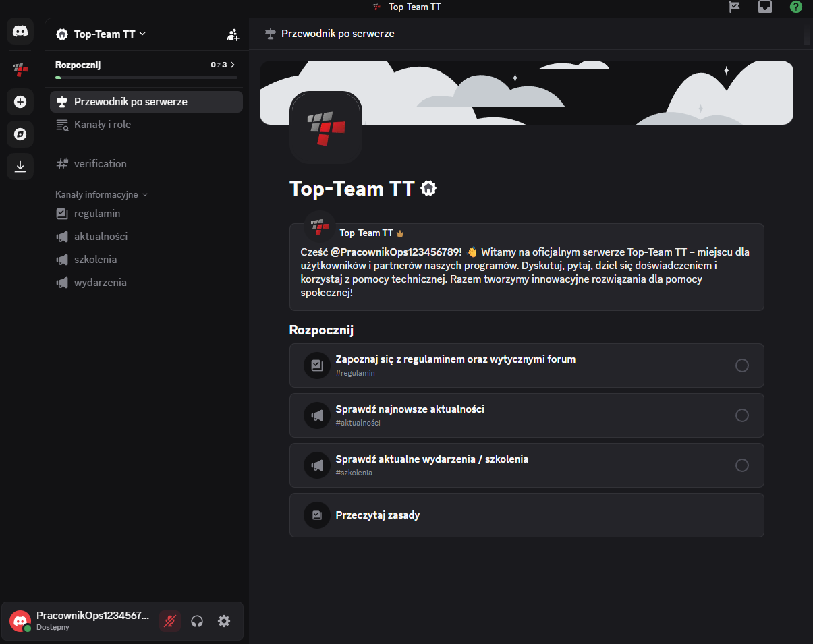Viewport: 813px width, 644px height.
Task: Open the wydarzenia channel in sidebar
Action: pyautogui.click(x=146, y=283)
